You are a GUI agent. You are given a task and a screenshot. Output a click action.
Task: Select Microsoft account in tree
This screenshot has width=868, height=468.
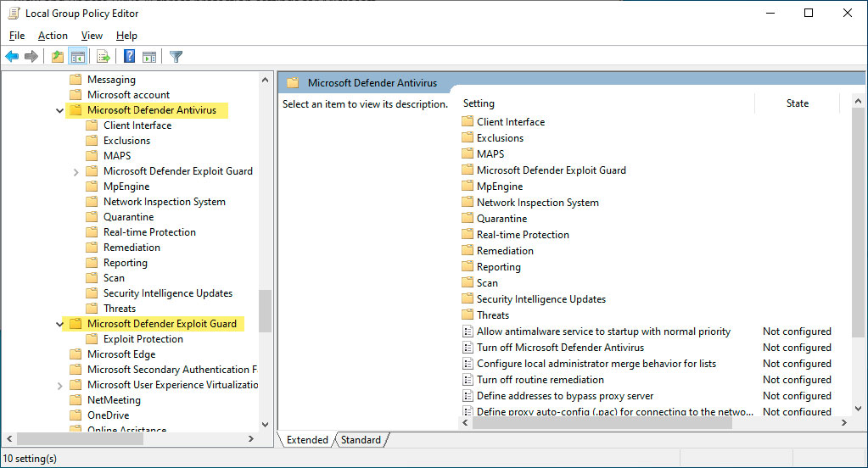[128, 95]
